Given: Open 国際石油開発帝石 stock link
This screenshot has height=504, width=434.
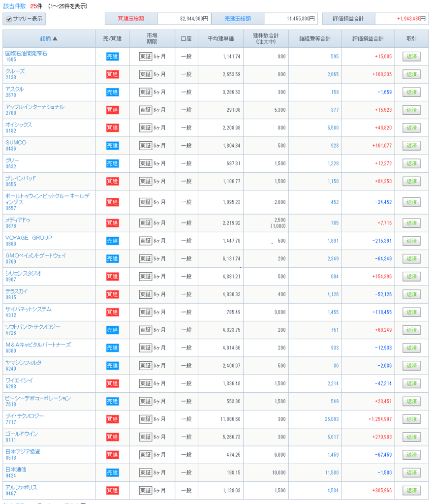Looking at the screenshot, I should 26,53.
